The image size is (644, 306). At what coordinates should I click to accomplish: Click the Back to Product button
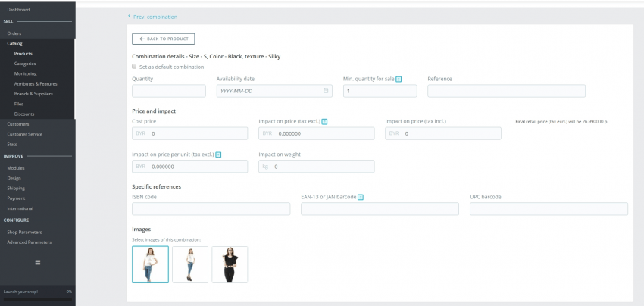164,39
